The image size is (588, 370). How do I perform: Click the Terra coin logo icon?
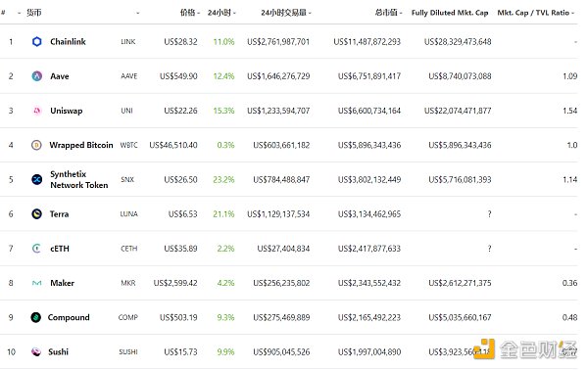37,213
